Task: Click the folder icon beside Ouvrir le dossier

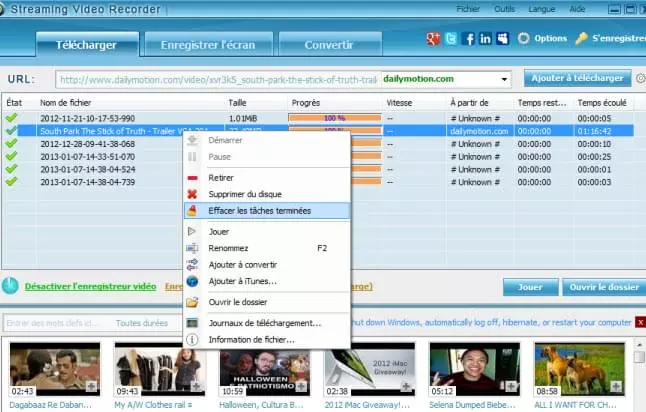Action: [192, 302]
